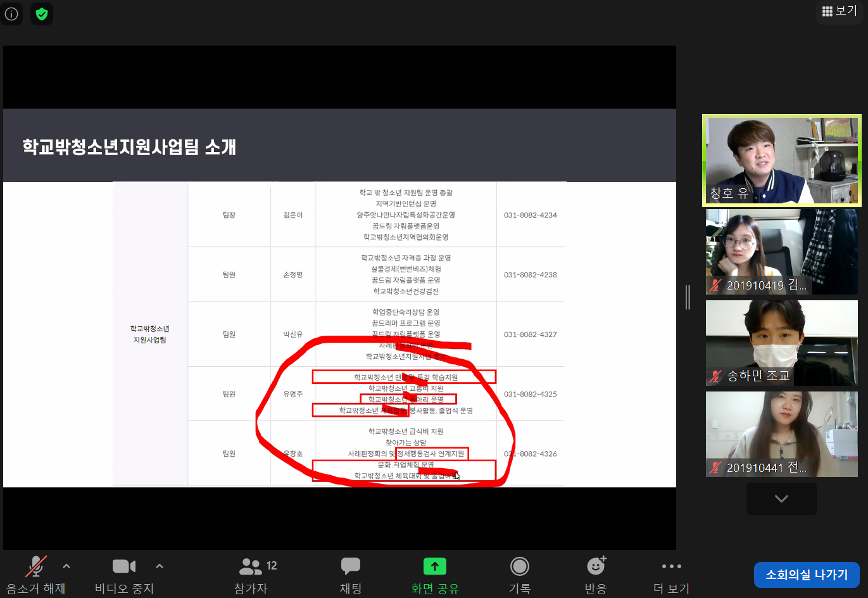Stop video with the camera toggle
The width and height of the screenshot is (868, 598).
point(124,566)
